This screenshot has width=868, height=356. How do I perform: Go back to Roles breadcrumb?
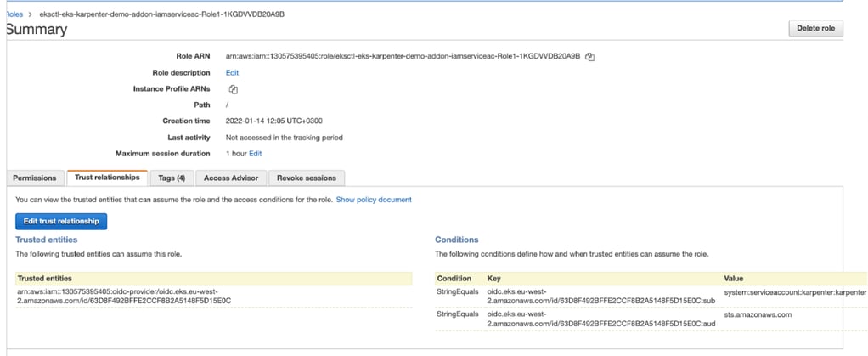[x=14, y=14]
